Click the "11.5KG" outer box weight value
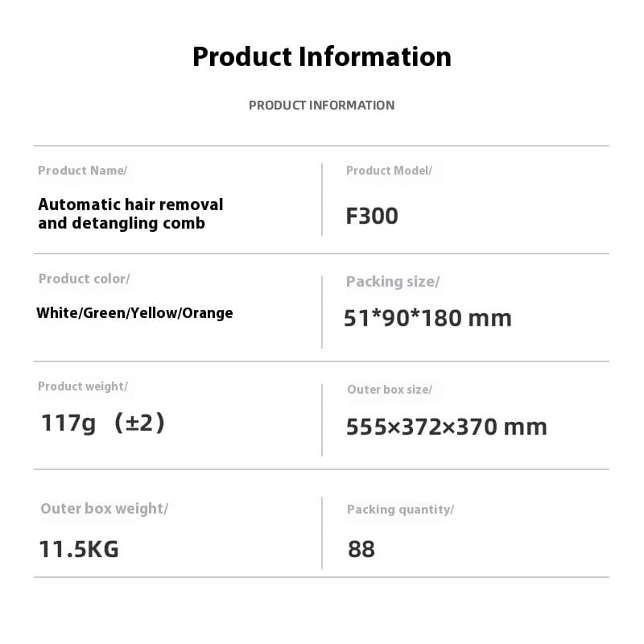 pyautogui.click(x=79, y=549)
